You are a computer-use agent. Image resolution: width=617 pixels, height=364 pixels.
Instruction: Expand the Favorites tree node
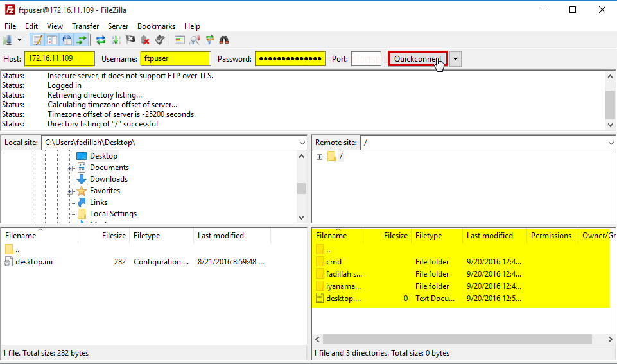(69, 192)
